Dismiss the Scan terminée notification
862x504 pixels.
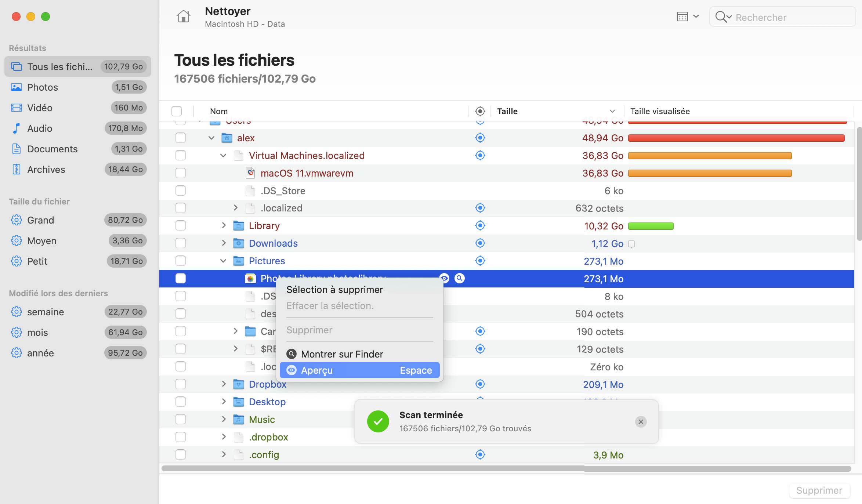click(x=641, y=422)
